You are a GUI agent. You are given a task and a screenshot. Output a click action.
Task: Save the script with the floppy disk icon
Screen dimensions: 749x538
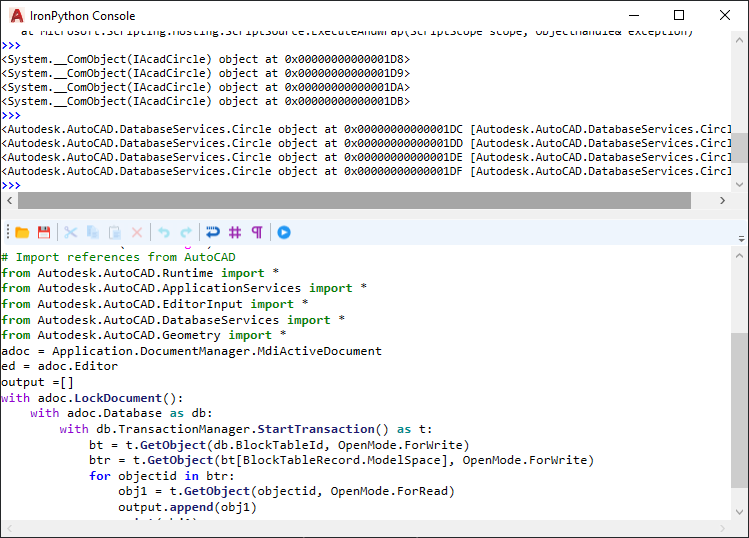click(44, 232)
